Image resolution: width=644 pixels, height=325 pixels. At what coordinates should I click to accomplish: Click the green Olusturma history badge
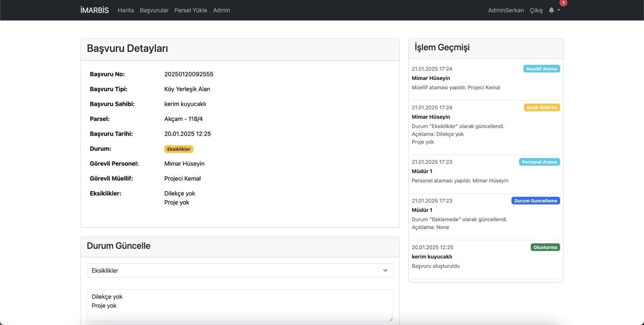point(545,247)
